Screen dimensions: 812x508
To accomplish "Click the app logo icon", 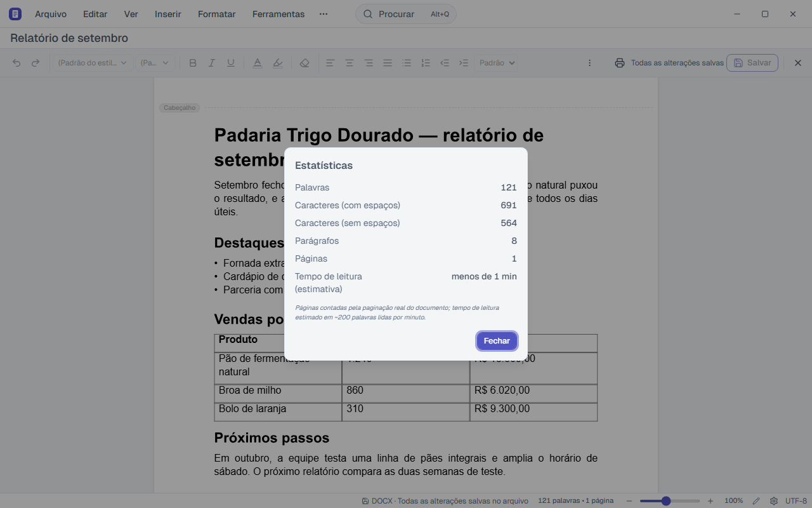I will [15, 14].
